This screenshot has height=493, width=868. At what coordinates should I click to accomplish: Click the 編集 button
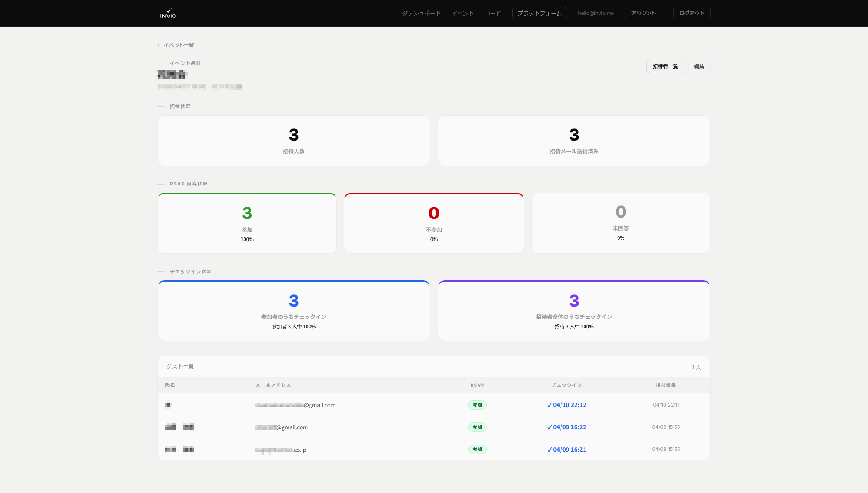699,66
